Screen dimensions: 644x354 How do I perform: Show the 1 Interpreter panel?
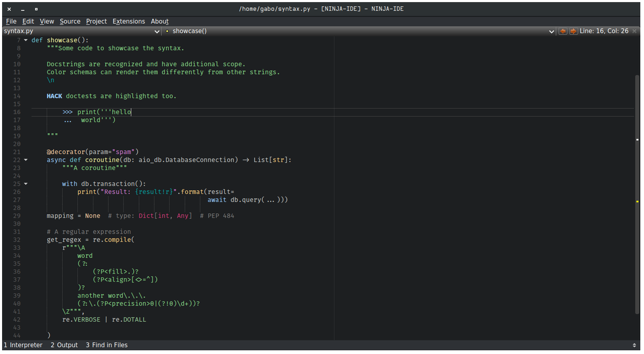pyautogui.click(x=23, y=345)
